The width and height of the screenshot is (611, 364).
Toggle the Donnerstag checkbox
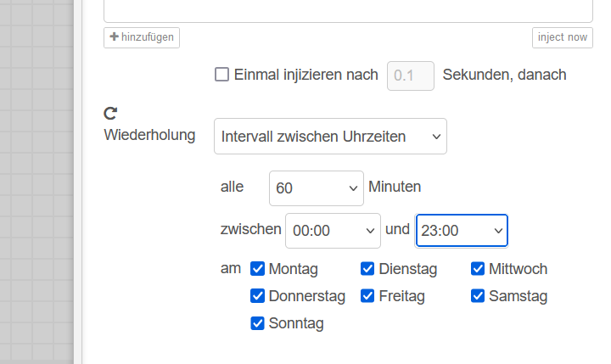(258, 296)
